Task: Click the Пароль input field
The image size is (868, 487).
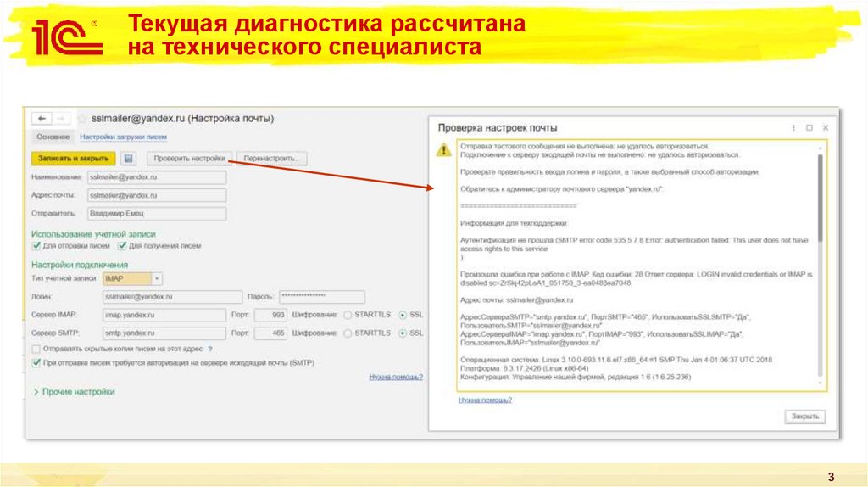Action: (321, 297)
